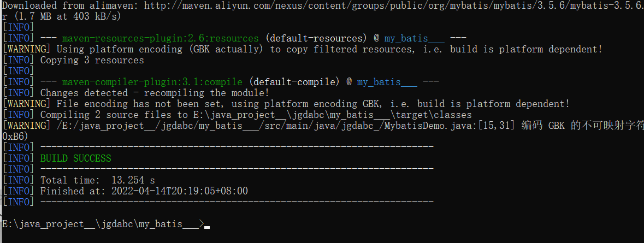
Task: Click the "BUILD SUCCESS" message
Action: tap(75, 158)
